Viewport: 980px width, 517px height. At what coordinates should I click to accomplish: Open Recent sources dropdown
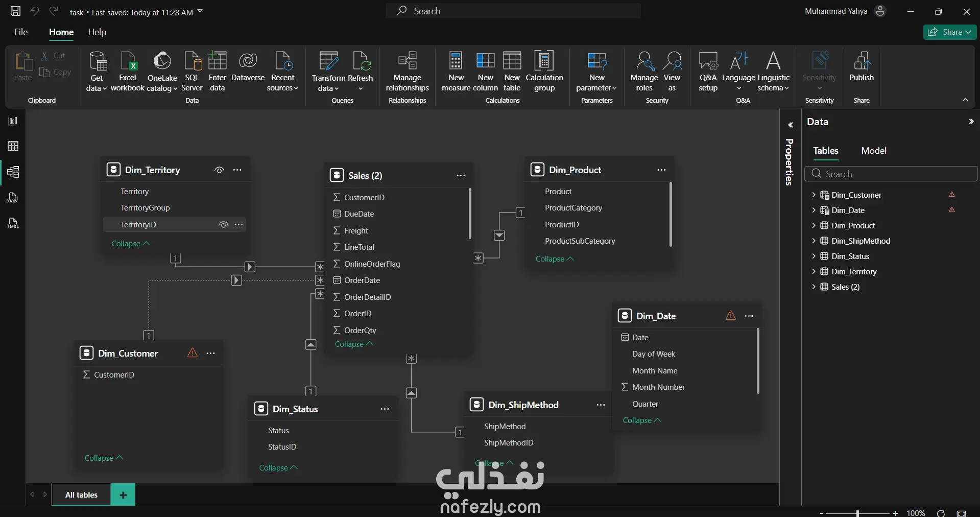[x=282, y=72]
